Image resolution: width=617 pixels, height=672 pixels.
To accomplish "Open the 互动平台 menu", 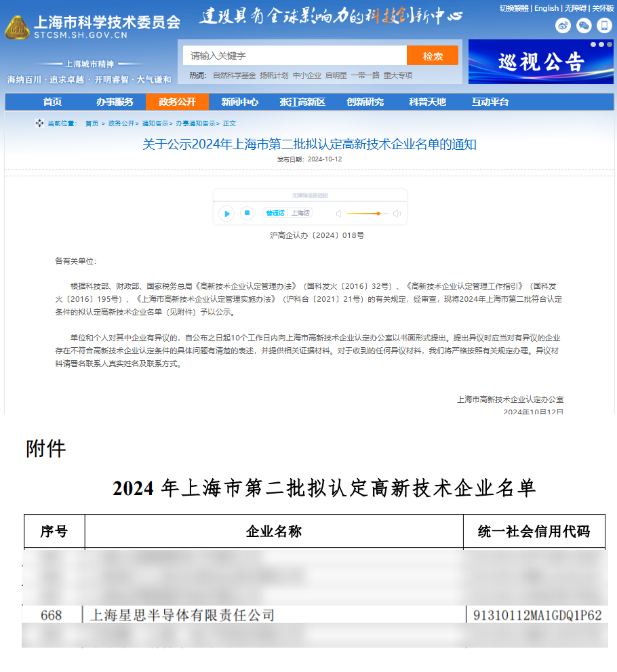I will click(x=490, y=102).
